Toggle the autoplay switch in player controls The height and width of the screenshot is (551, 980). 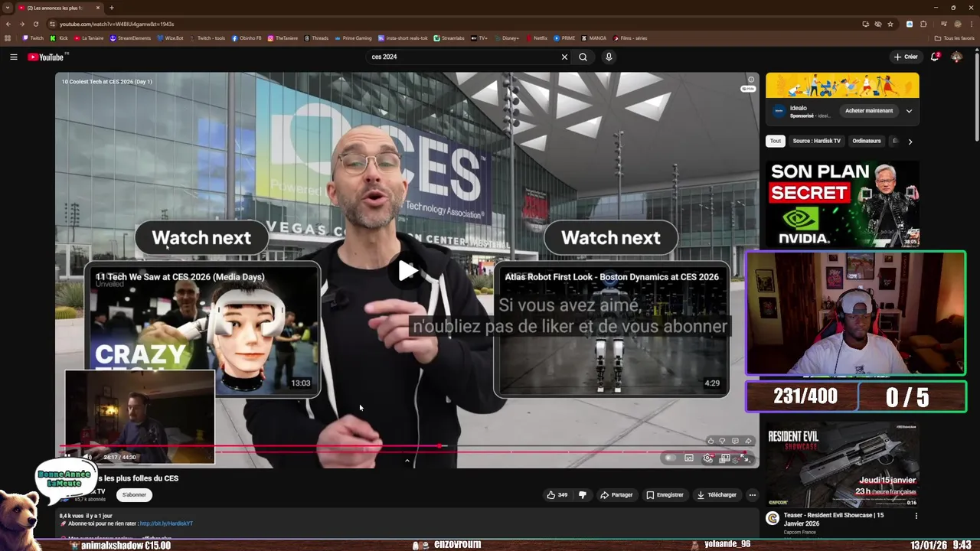[670, 458]
